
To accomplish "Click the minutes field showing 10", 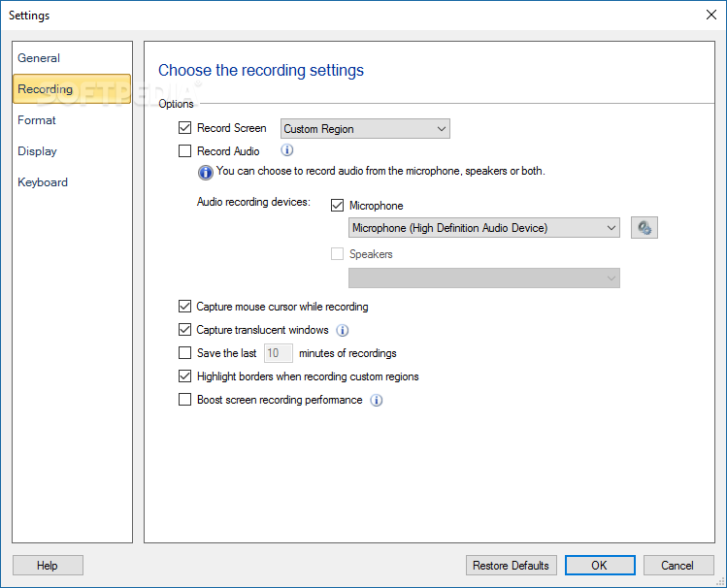I will (279, 353).
